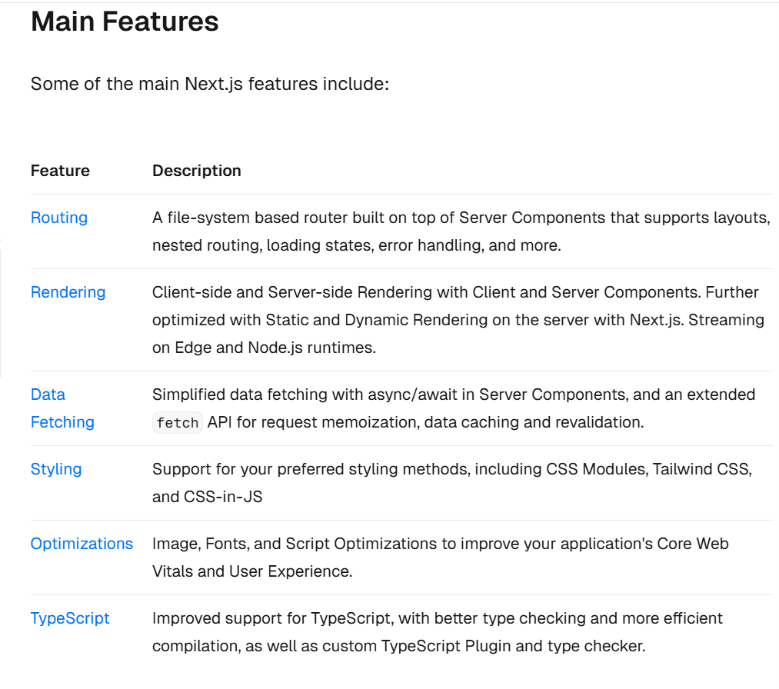Open the Rendering feature link
Image resolution: width=779 pixels, height=689 pixels.
[68, 292]
